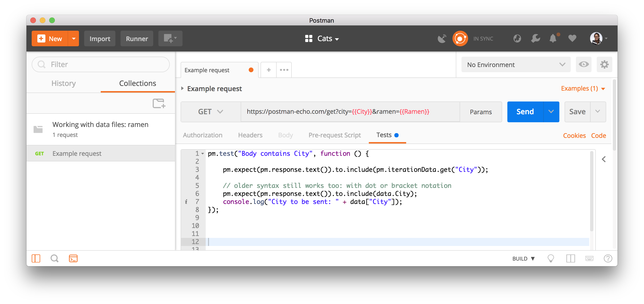
Task: Open the Interceptor satellite icon
Action: click(x=442, y=38)
